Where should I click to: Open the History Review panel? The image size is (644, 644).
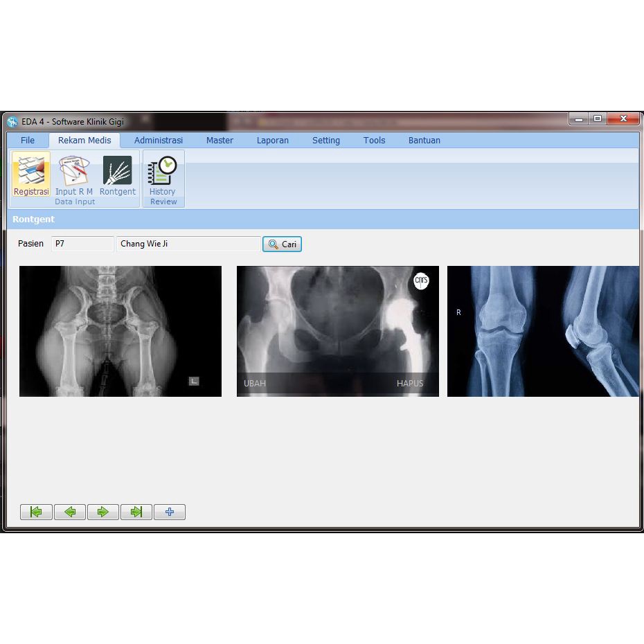click(163, 177)
